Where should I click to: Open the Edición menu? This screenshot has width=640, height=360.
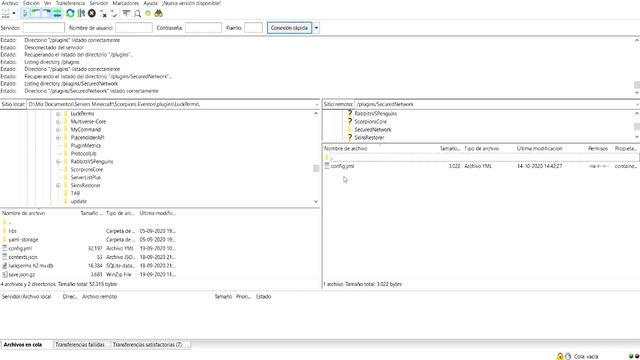[x=31, y=3]
